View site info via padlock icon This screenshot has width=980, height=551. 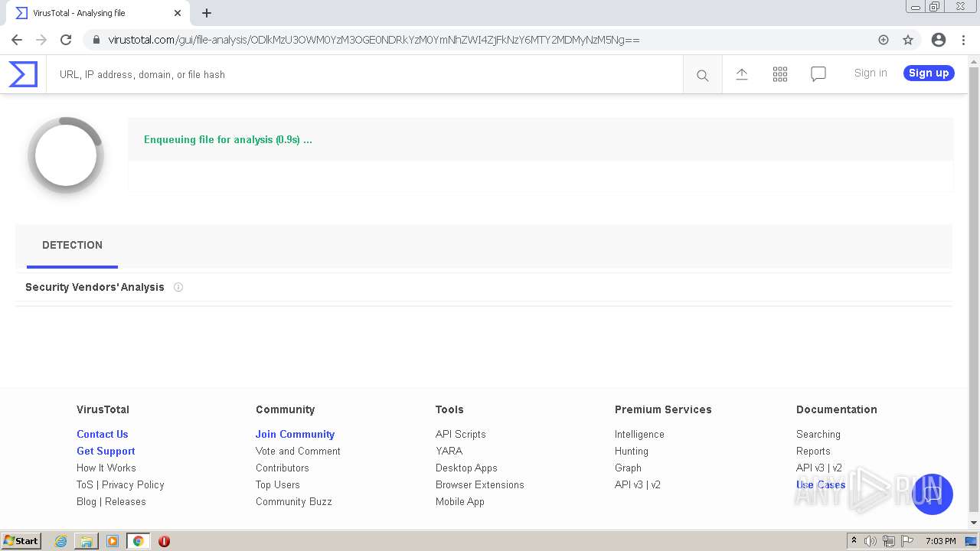pyautogui.click(x=96, y=40)
